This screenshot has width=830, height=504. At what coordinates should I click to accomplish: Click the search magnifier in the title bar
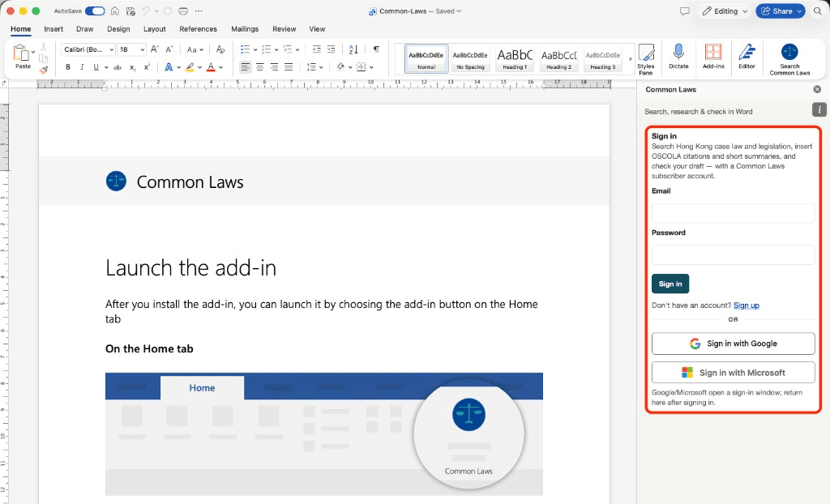(818, 11)
